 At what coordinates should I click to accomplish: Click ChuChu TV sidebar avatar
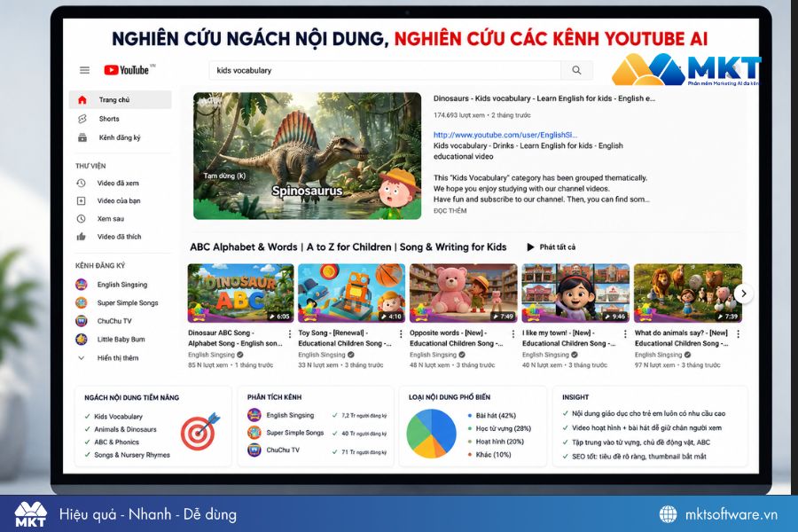[x=81, y=321]
